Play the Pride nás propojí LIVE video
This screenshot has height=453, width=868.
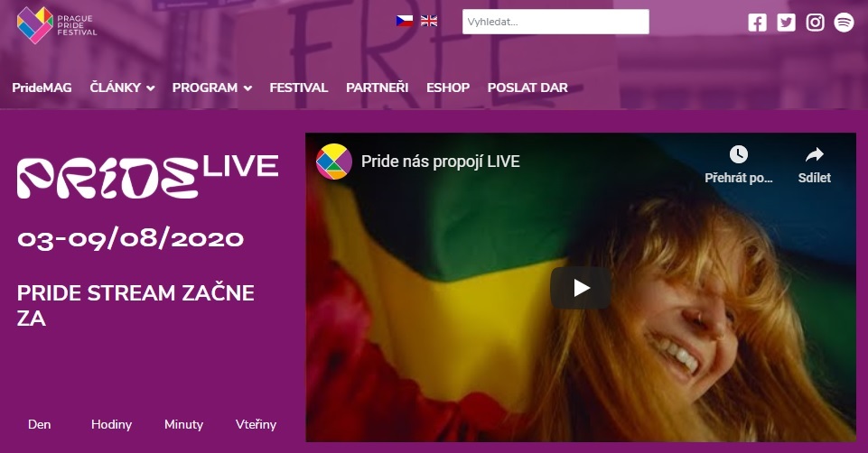click(x=581, y=288)
